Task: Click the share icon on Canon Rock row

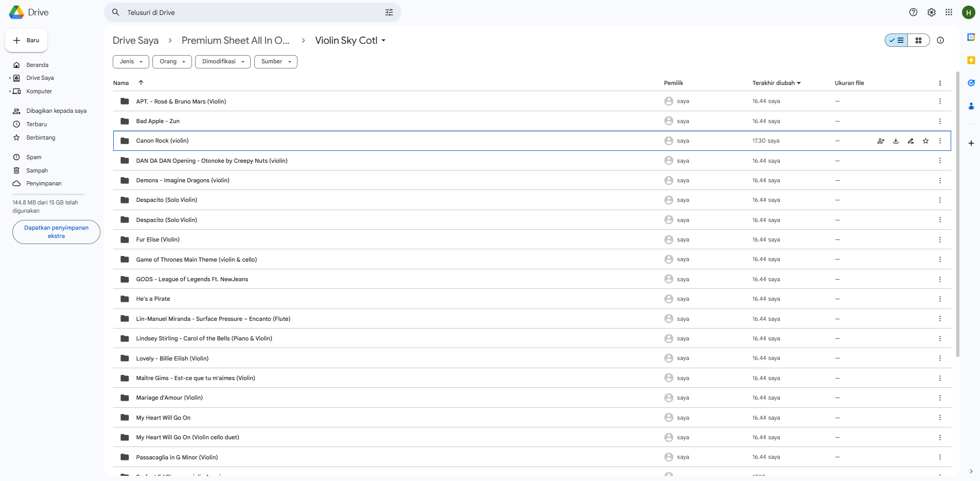Action: click(881, 141)
